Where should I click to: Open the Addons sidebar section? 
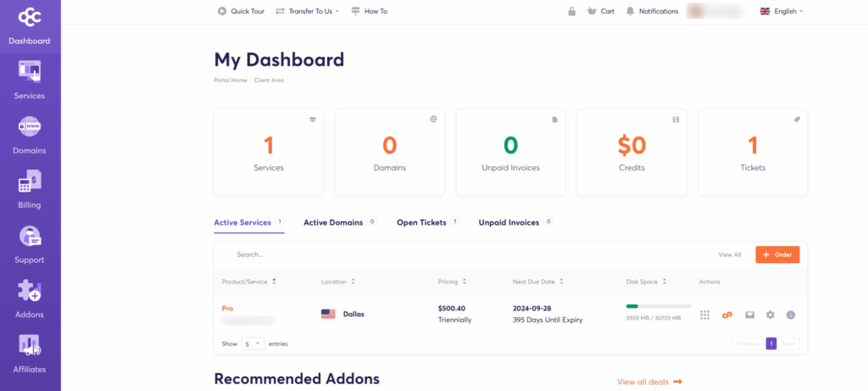click(31, 298)
